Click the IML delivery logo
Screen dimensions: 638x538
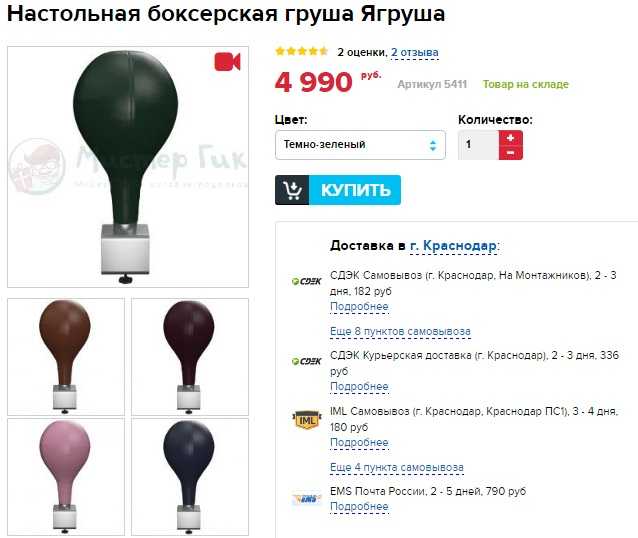(306, 420)
